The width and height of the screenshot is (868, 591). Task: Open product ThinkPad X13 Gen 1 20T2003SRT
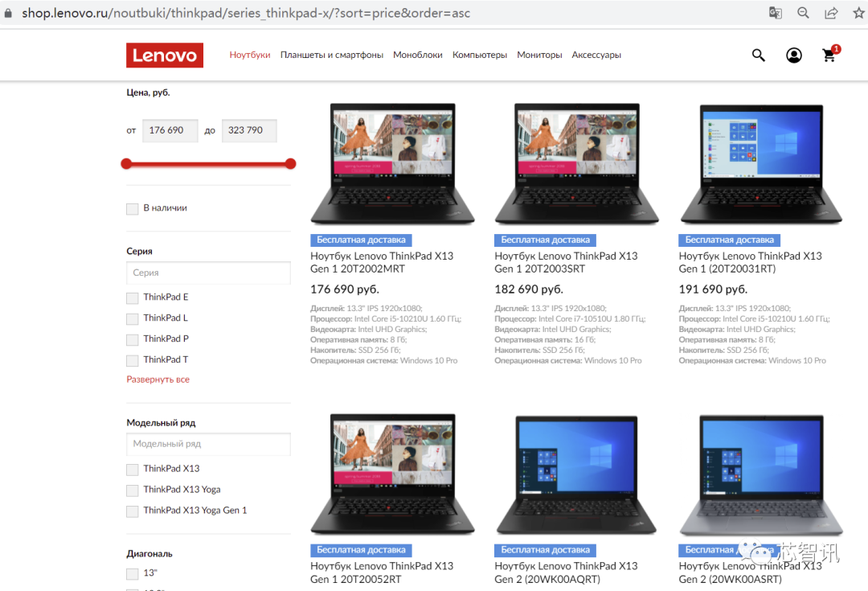[x=566, y=263]
